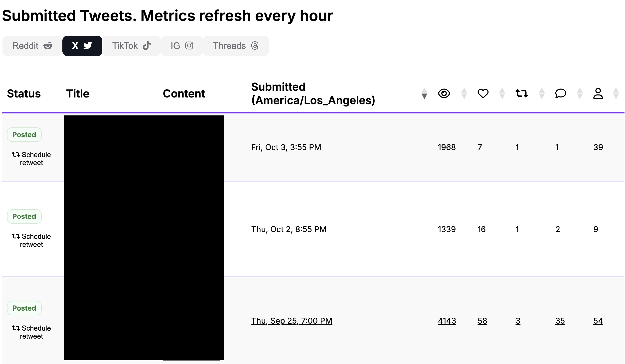This screenshot has width=625, height=364.
Task: Sort table by followers count arrows
Action: [616, 93]
